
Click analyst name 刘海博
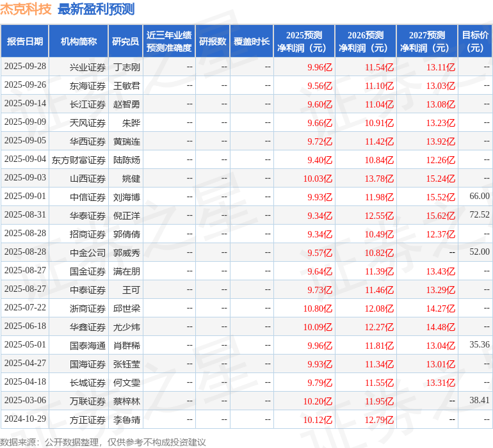127,197
